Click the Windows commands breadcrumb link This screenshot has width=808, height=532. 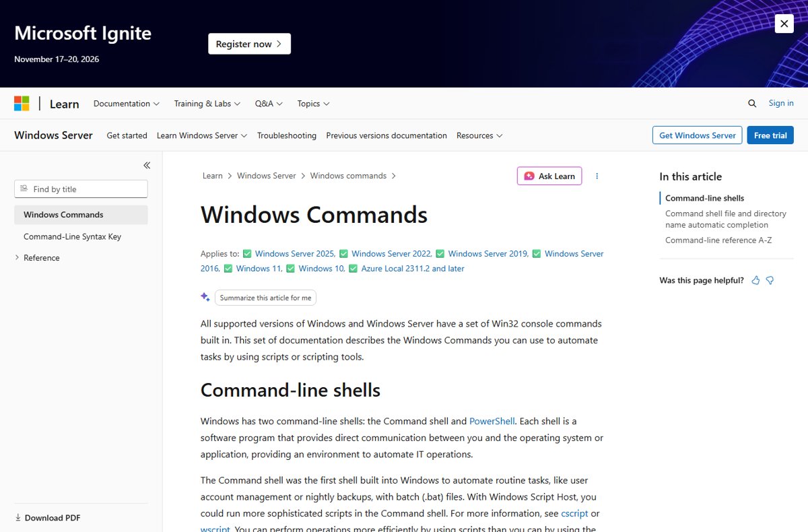click(348, 176)
